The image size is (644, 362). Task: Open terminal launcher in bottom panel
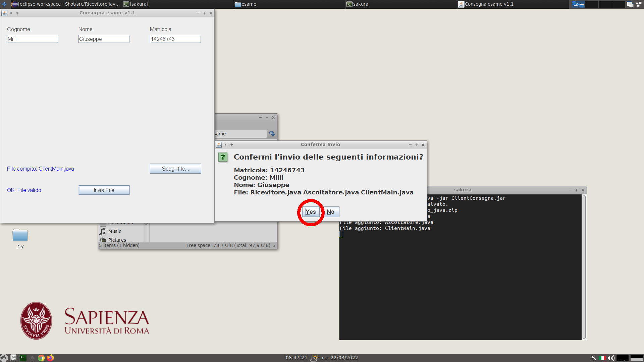23,358
